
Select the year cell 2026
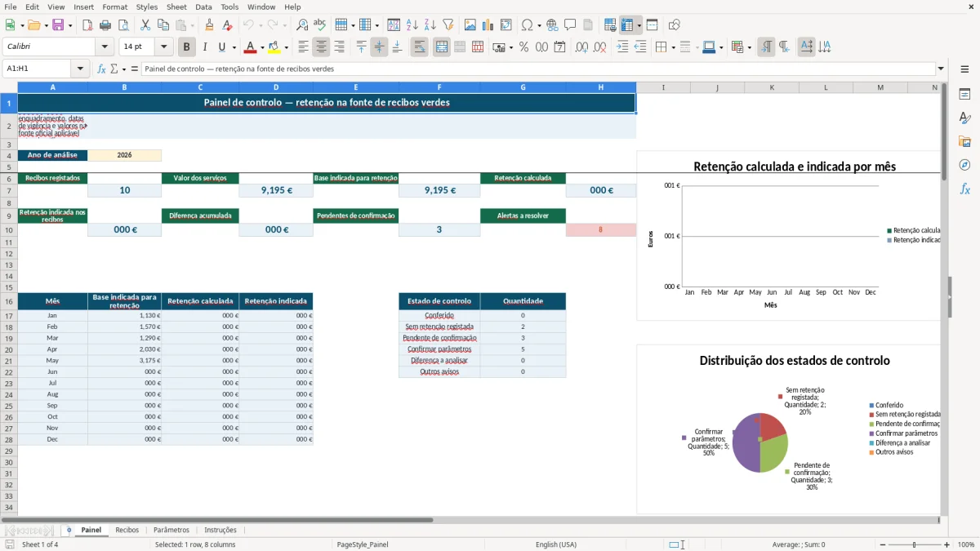(x=124, y=155)
